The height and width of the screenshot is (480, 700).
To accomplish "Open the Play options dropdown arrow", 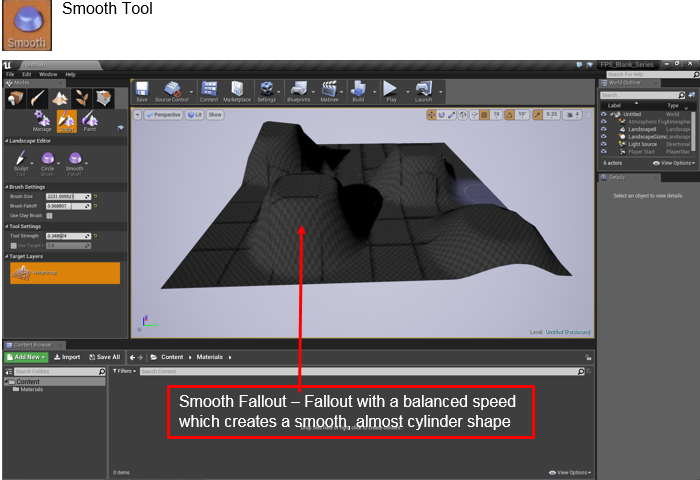I will [x=408, y=92].
